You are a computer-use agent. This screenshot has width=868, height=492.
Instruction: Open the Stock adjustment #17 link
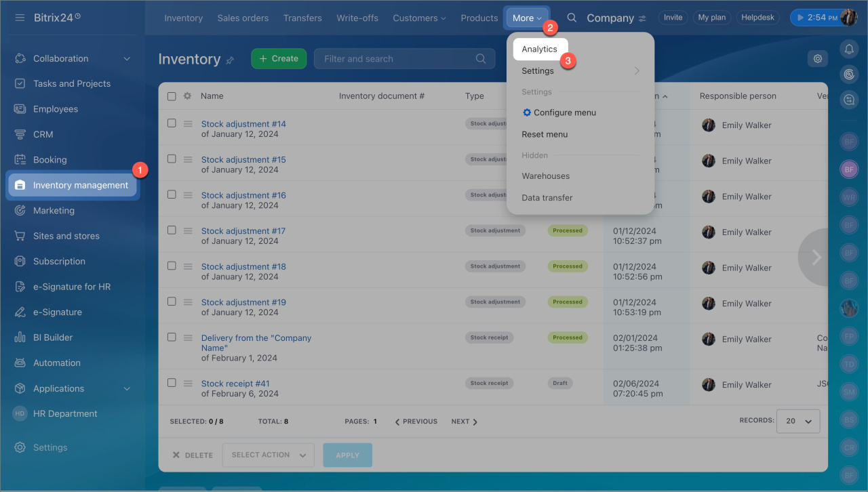tap(243, 231)
